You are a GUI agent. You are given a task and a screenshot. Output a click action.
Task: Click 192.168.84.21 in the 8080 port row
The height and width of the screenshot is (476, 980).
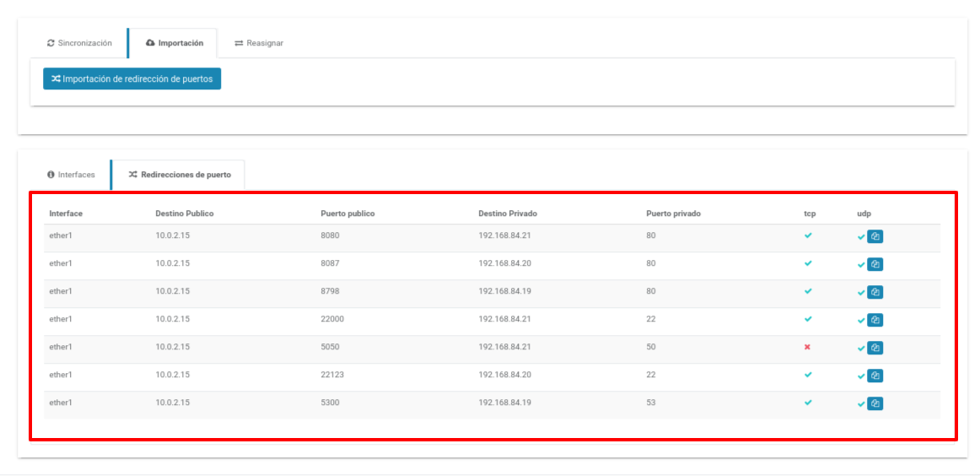[x=504, y=235]
